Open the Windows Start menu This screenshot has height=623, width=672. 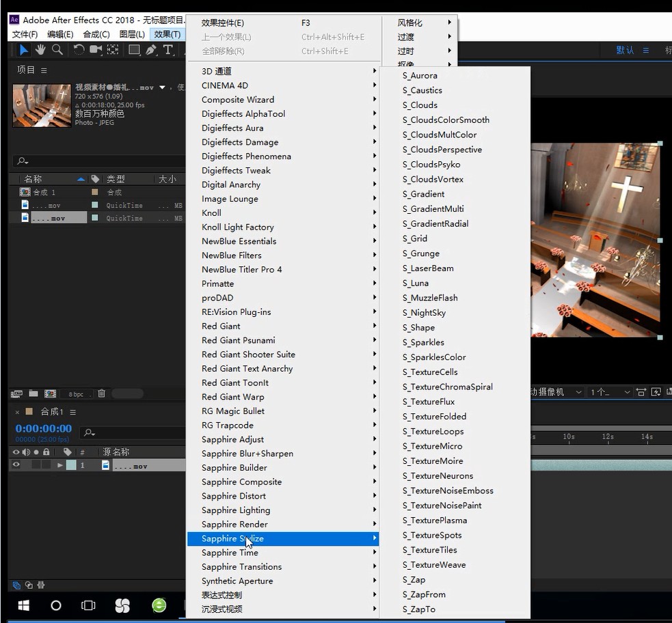pos(23,605)
